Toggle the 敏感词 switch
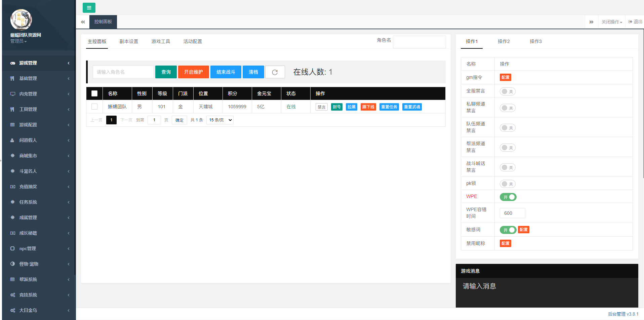Viewport: 644px width, 320px height. point(508,230)
